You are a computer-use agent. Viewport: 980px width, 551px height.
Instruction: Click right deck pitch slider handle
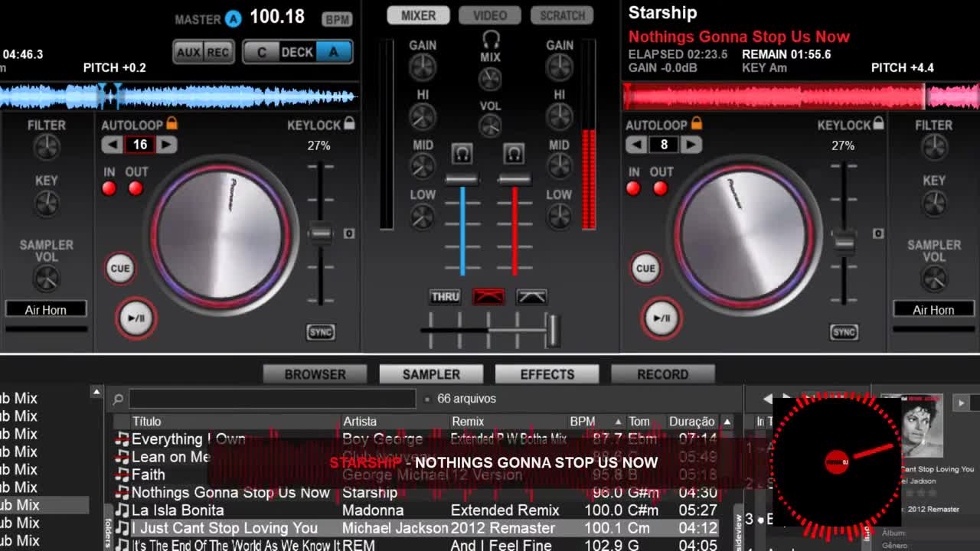pyautogui.click(x=844, y=243)
